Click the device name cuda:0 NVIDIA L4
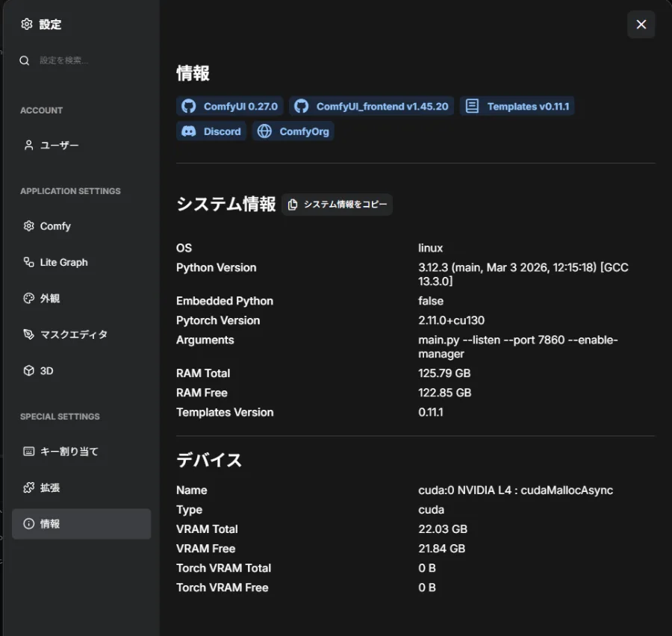Screen dimensions: 672x636 [x=515, y=490]
